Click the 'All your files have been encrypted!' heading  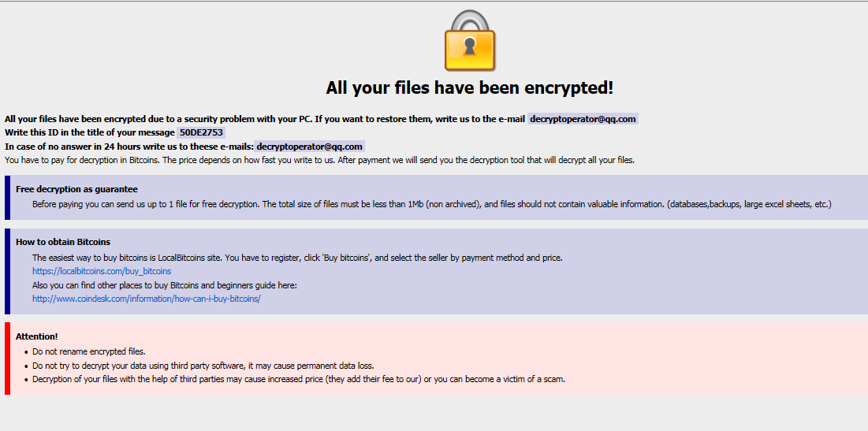pyautogui.click(x=470, y=87)
